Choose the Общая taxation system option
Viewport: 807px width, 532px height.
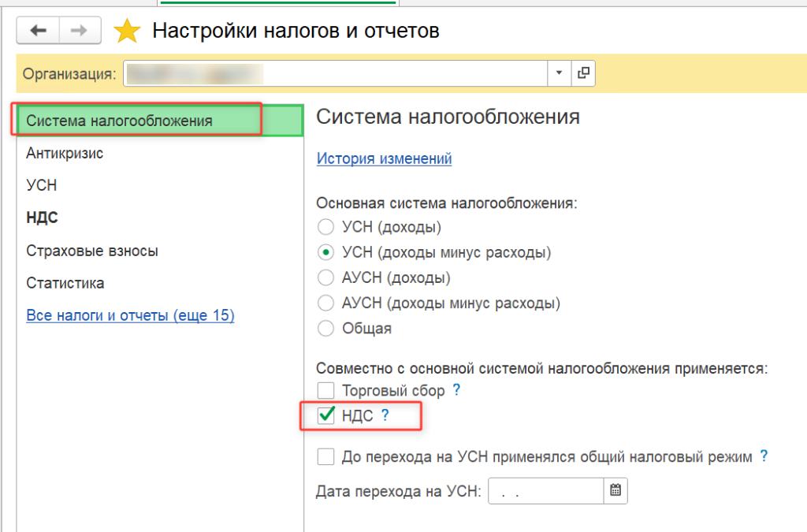[325, 329]
